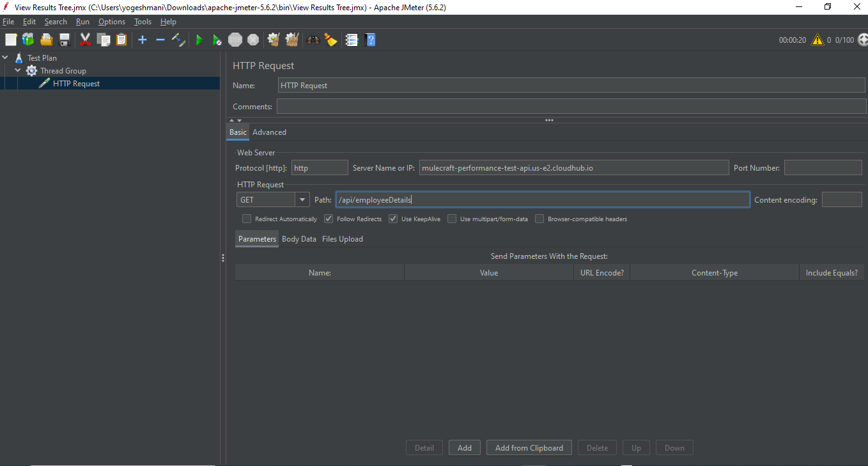The width and height of the screenshot is (868, 466).
Task: Click Start no pauses toolbar icon
Action: (x=217, y=40)
